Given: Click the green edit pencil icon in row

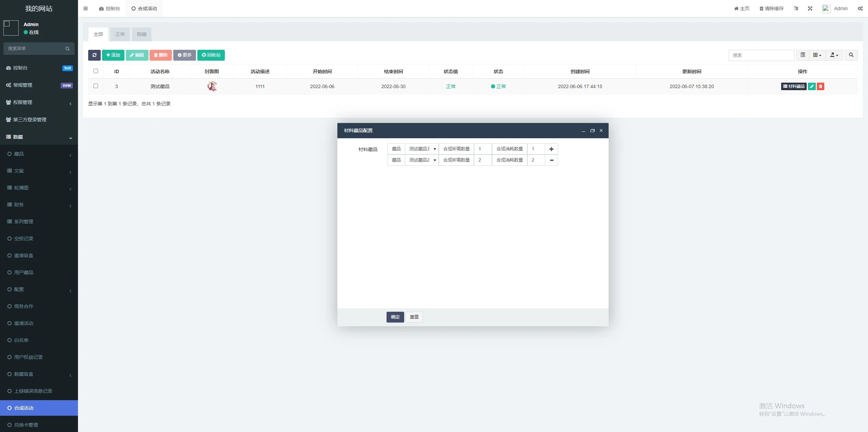Looking at the screenshot, I should [x=812, y=86].
